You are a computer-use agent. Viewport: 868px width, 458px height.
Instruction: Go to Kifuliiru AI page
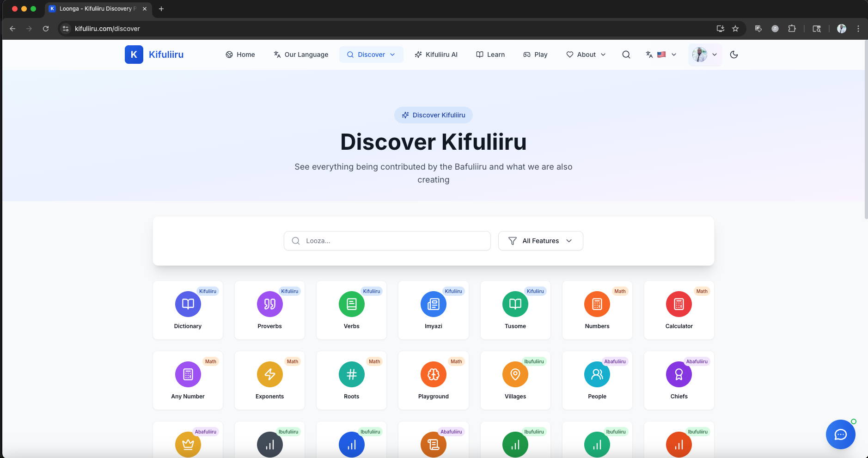click(436, 55)
